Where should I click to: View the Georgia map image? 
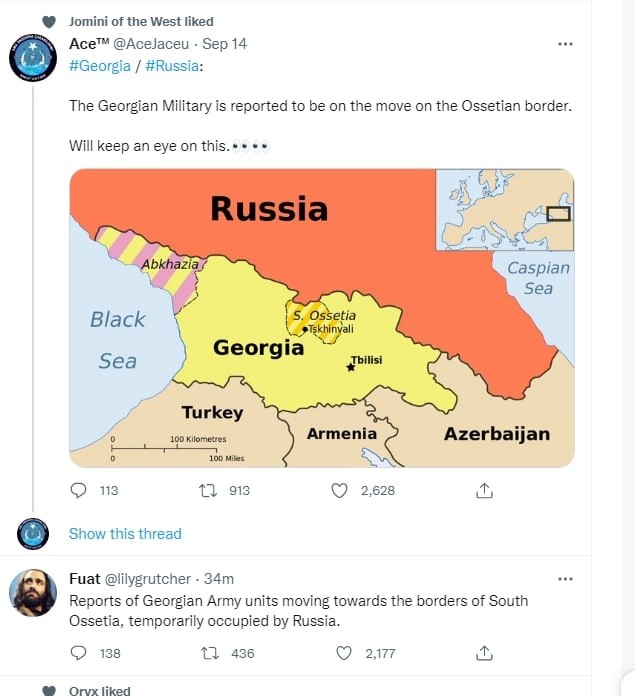(x=322, y=318)
